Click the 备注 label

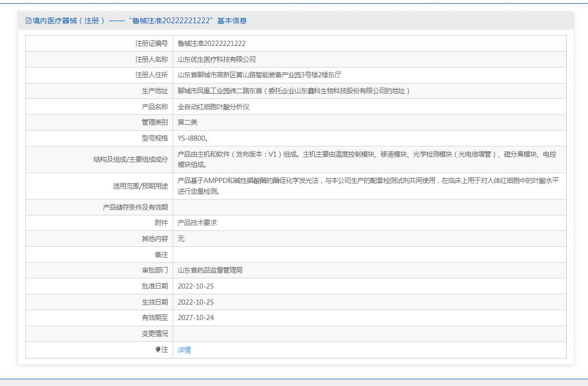click(161, 255)
